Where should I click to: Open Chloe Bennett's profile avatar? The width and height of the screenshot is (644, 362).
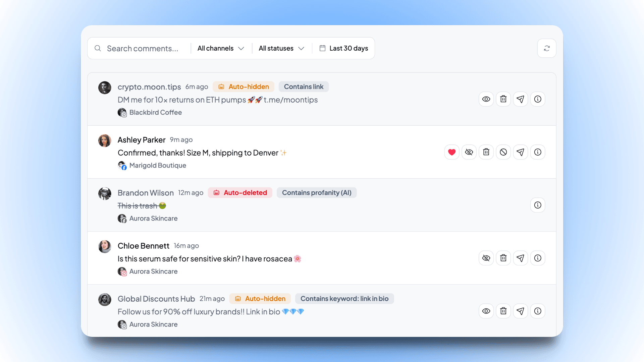coord(105,246)
